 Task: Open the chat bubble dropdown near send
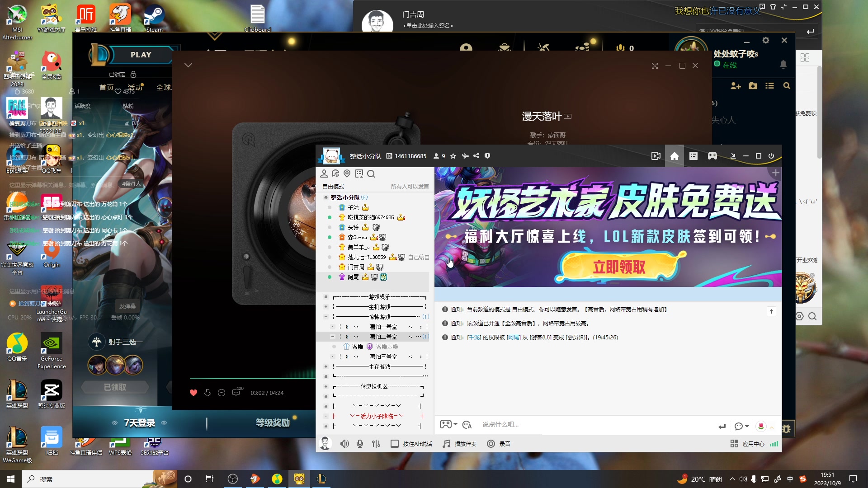[x=742, y=426]
